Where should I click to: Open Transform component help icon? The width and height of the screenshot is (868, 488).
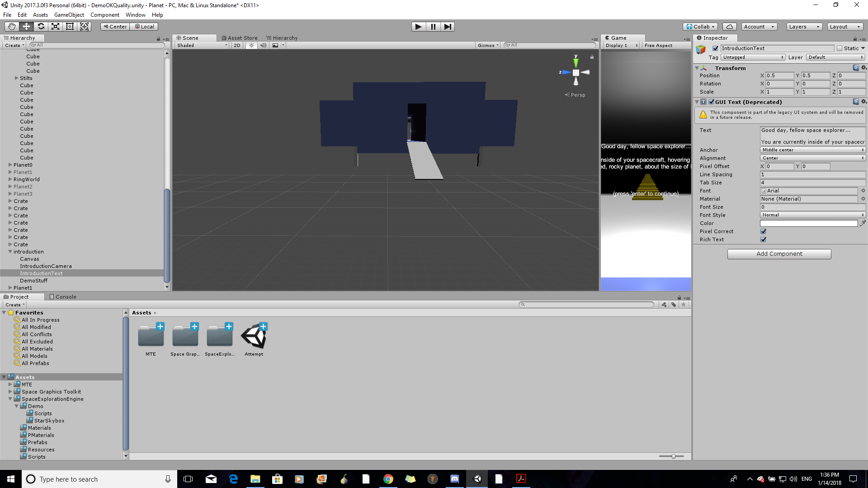click(x=856, y=68)
